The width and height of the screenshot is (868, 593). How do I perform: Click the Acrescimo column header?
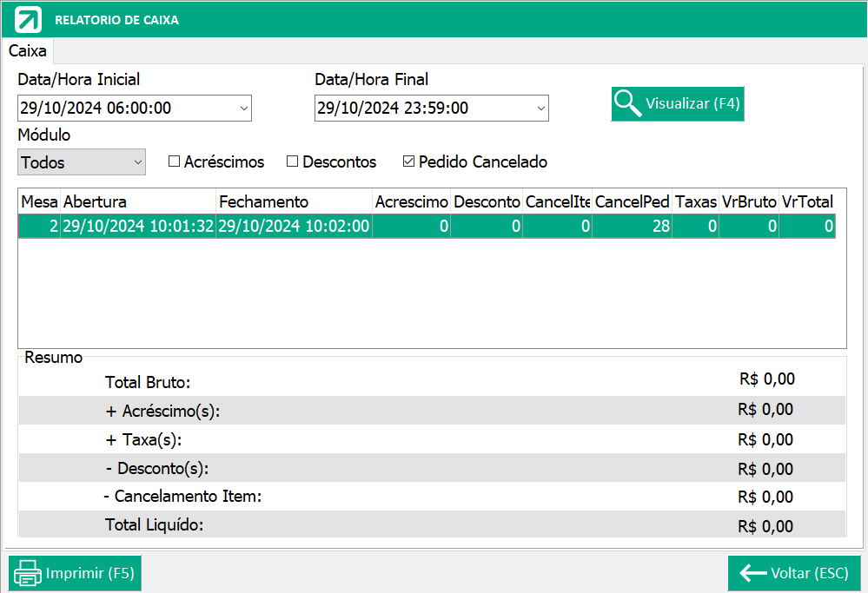click(x=411, y=202)
